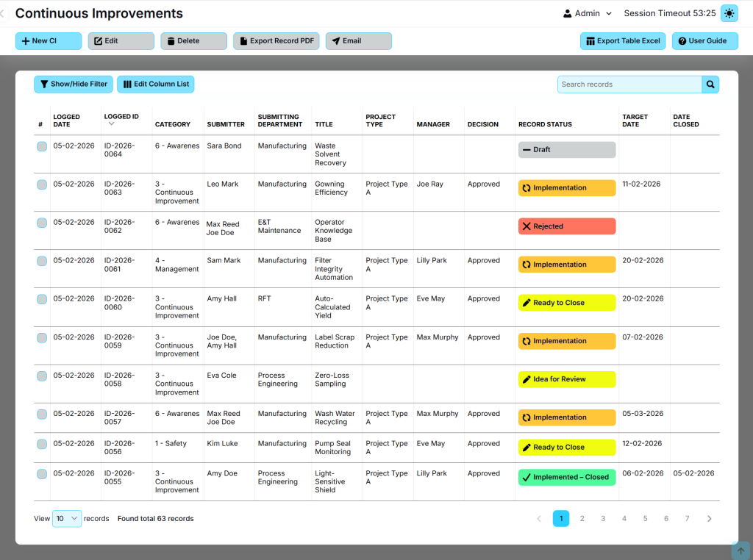Sort by Logged ID column chevron

(x=112, y=123)
